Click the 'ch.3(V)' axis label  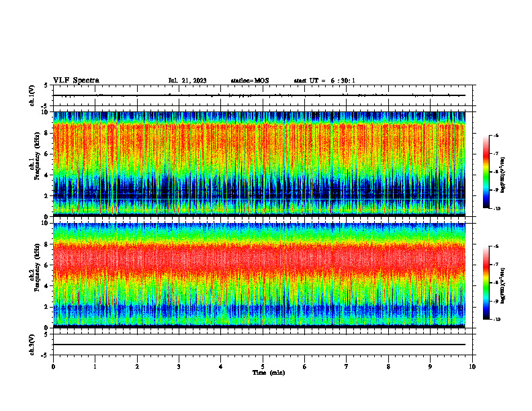[x=32, y=345]
